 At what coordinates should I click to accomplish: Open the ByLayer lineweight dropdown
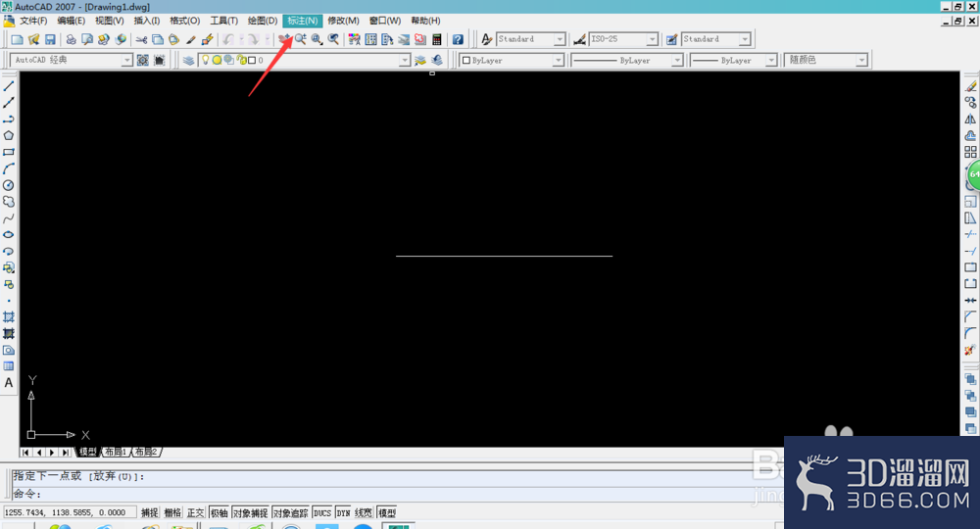(x=771, y=60)
